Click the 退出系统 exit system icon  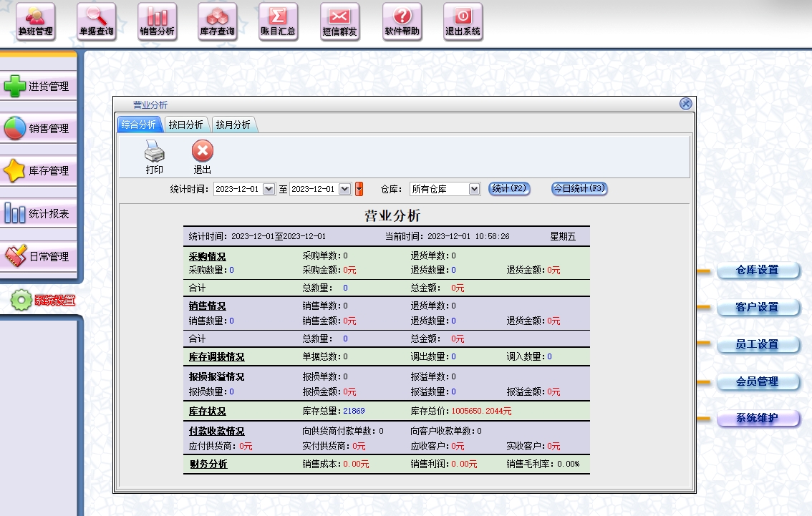(x=463, y=21)
